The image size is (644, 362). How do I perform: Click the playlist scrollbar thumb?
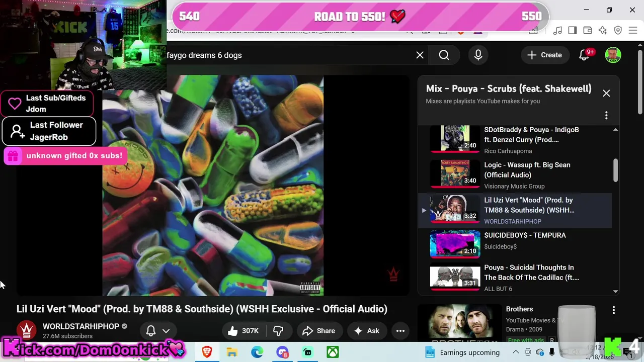coord(615,171)
